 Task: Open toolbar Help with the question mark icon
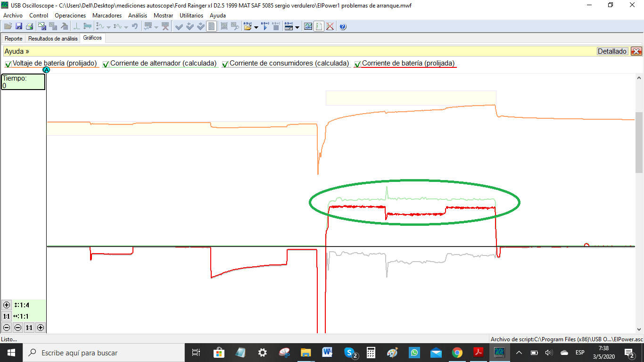343,26
